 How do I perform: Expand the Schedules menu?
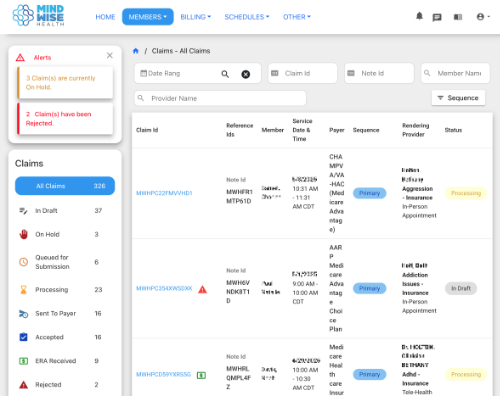click(x=247, y=17)
